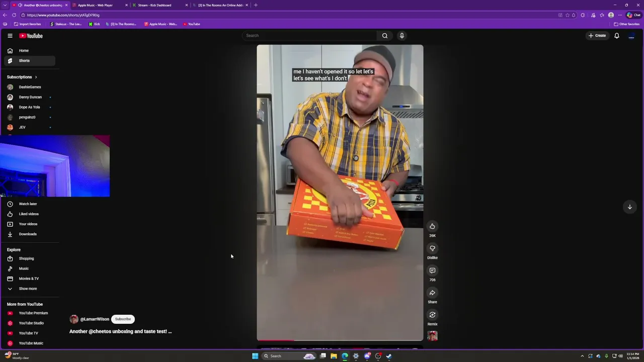Click in the YouTube search field
This screenshot has height=362, width=644.
pyautogui.click(x=309, y=36)
